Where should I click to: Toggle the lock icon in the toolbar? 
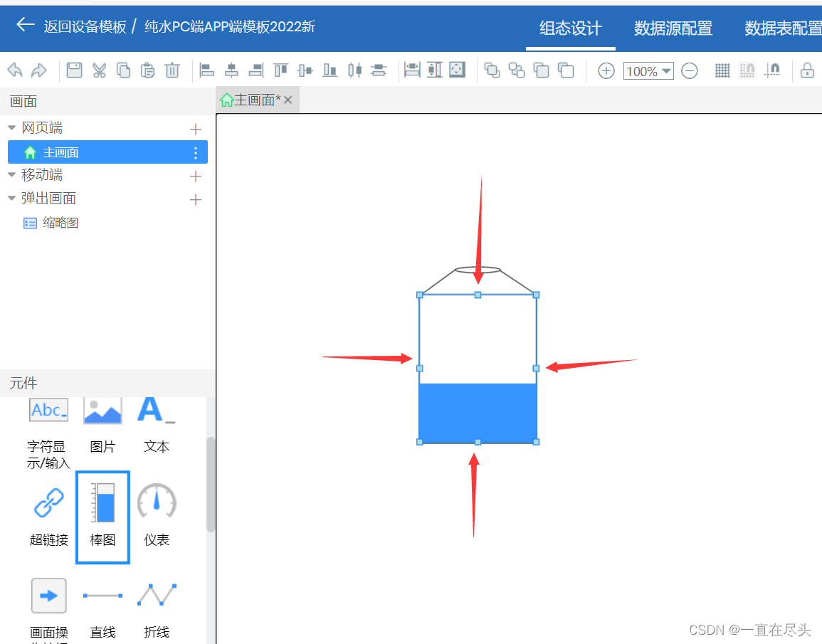(x=807, y=70)
